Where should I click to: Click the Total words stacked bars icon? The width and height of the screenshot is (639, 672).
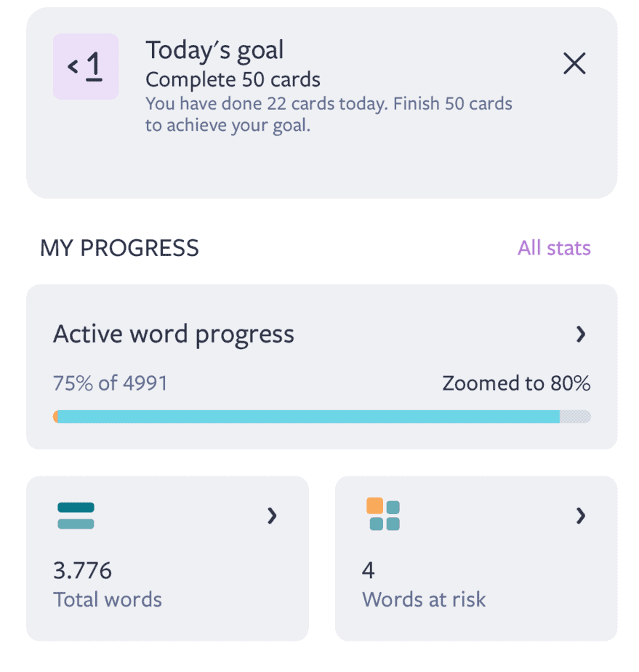point(76,516)
